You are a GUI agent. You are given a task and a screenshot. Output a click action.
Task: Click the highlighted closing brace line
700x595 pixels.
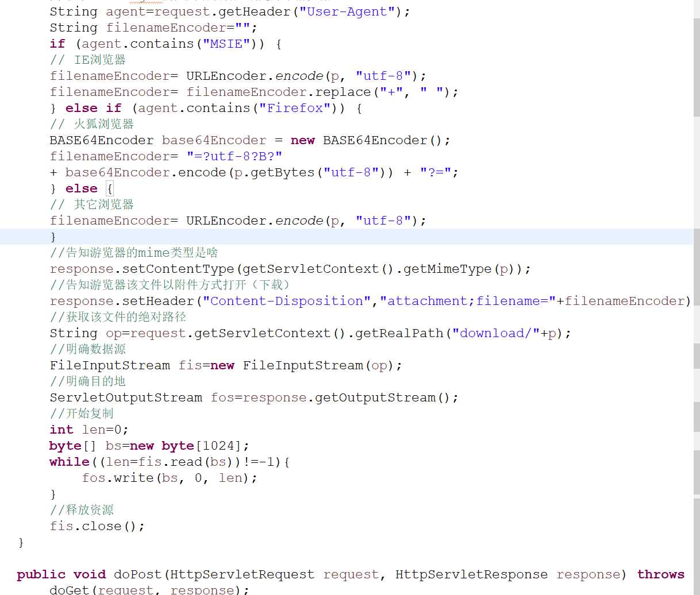tap(347, 237)
